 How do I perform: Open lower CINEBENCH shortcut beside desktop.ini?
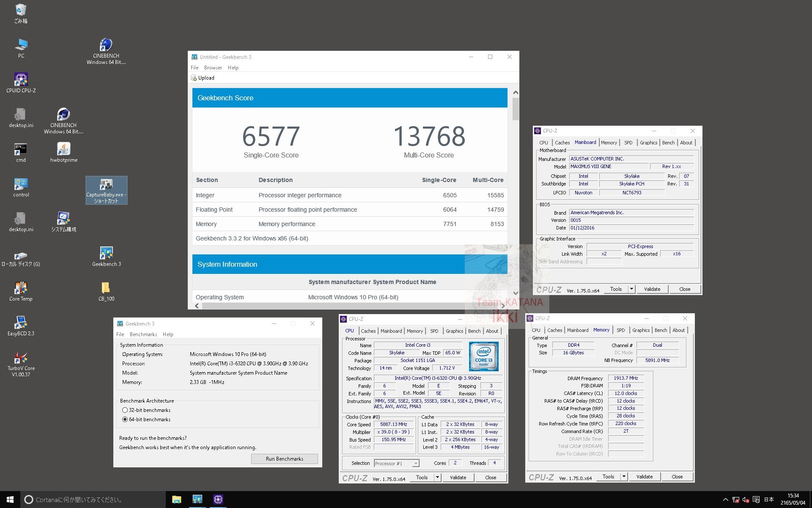[63, 121]
